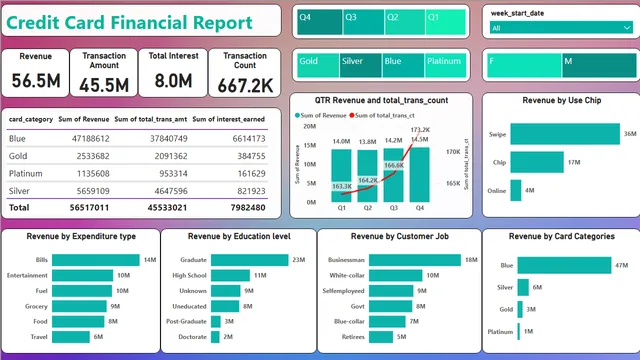
Task: Click the Chip revenue bar
Action: [x=537, y=162]
